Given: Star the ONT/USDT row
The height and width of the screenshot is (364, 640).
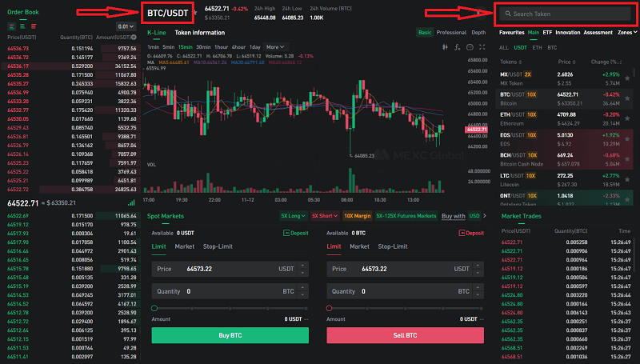Looking at the screenshot, I should coord(627,199).
